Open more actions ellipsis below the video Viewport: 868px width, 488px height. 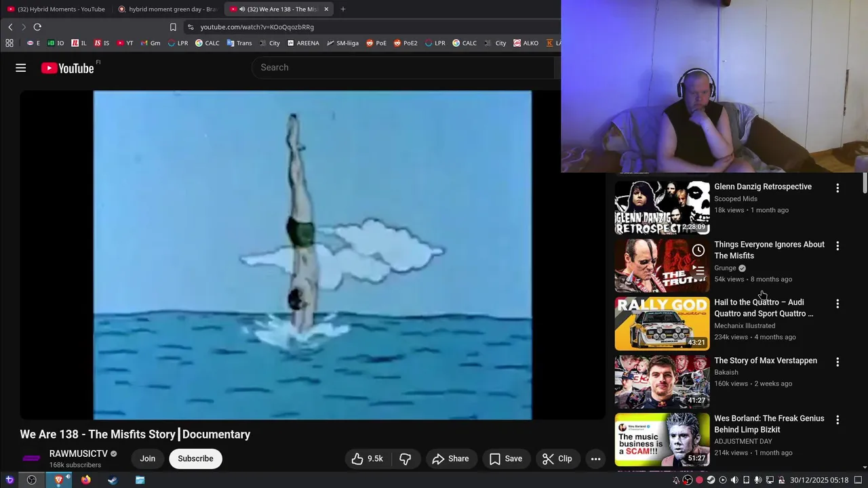tap(595, 459)
